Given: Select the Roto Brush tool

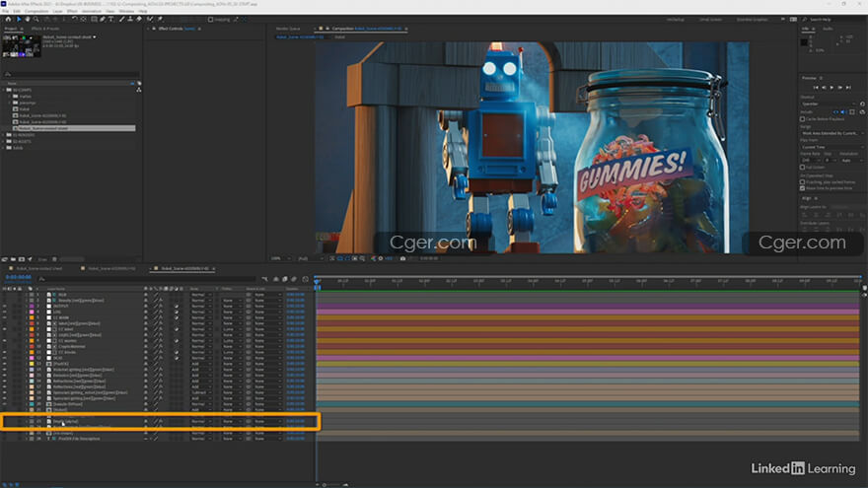Looking at the screenshot, I should coord(150,19).
